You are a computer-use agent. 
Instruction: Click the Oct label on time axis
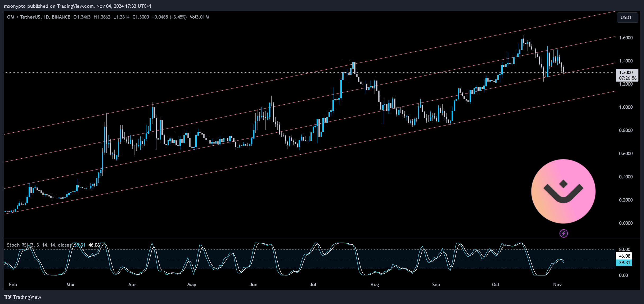(x=496, y=285)
